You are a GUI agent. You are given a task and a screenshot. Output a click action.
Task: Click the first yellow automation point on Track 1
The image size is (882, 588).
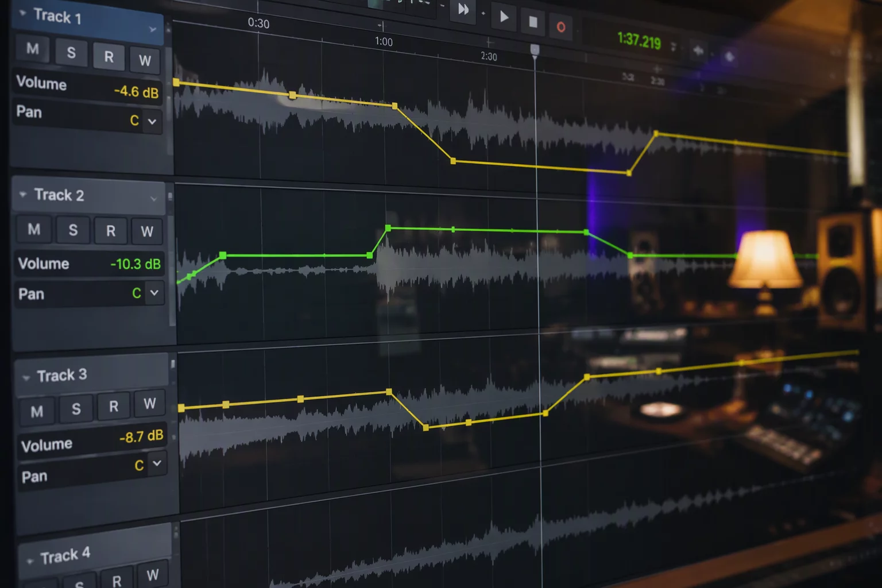click(x=176, y=83)
